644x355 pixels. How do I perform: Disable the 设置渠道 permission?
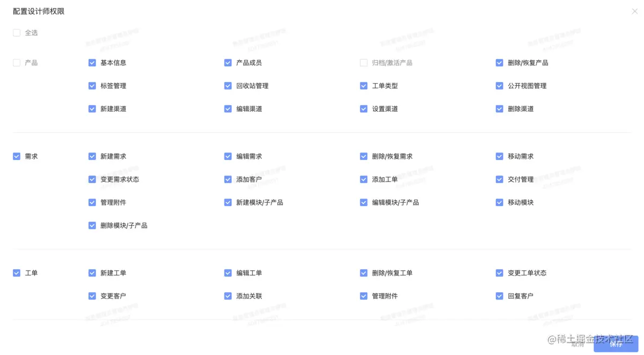tap(364, 109)
